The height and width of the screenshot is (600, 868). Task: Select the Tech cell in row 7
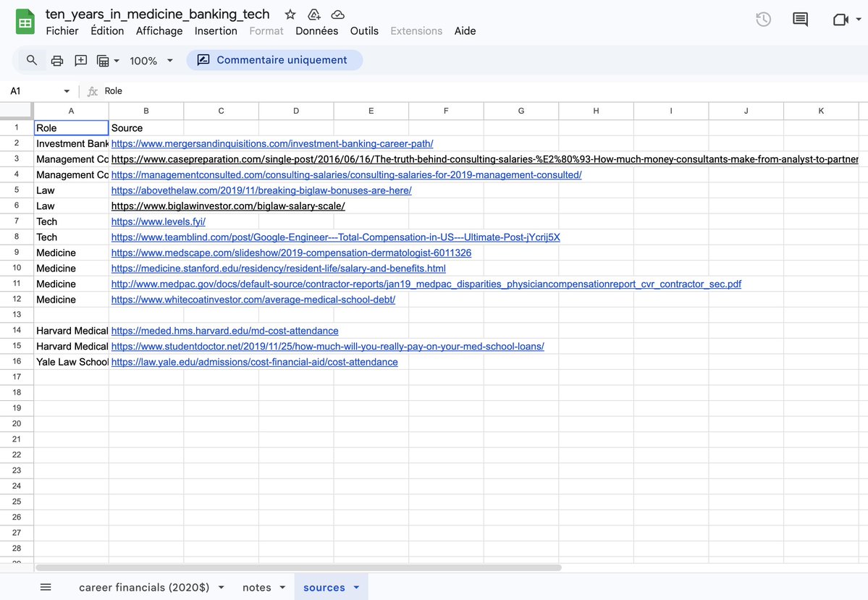click(71, 222)
